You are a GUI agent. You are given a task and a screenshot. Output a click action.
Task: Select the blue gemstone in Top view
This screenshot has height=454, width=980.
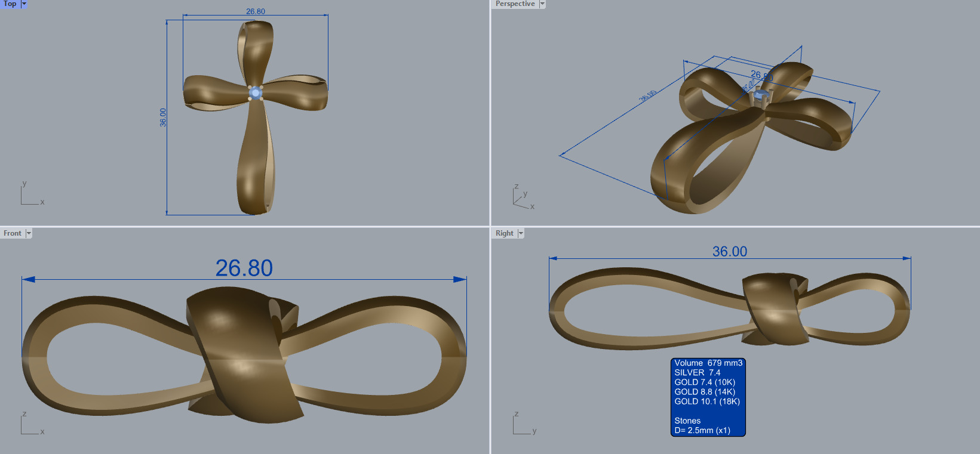pyautogui.click(x=256, y=92)
